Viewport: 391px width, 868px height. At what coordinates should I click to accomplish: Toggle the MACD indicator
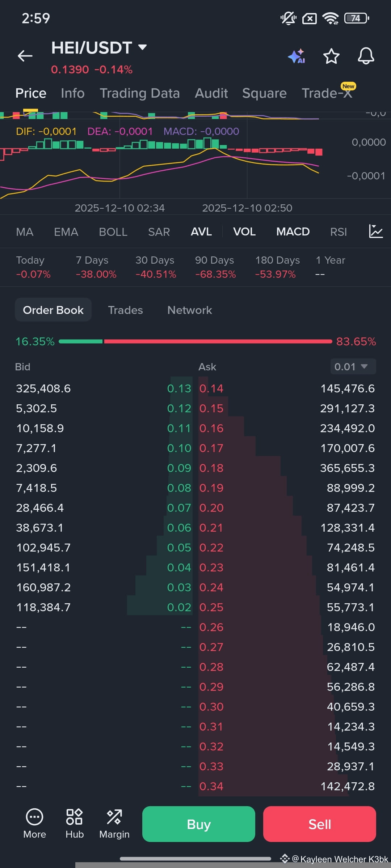coord(293,231)
